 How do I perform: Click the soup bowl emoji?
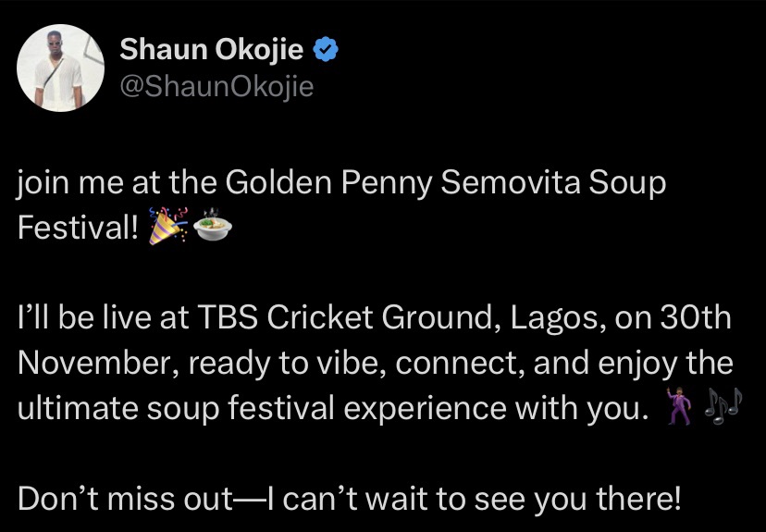click(213, 227)
